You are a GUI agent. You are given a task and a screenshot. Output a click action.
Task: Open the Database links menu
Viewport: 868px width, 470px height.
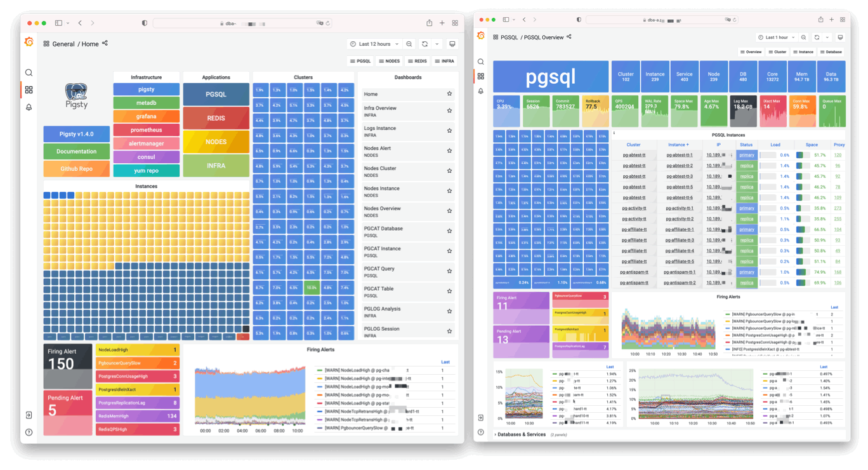(831, 52)
